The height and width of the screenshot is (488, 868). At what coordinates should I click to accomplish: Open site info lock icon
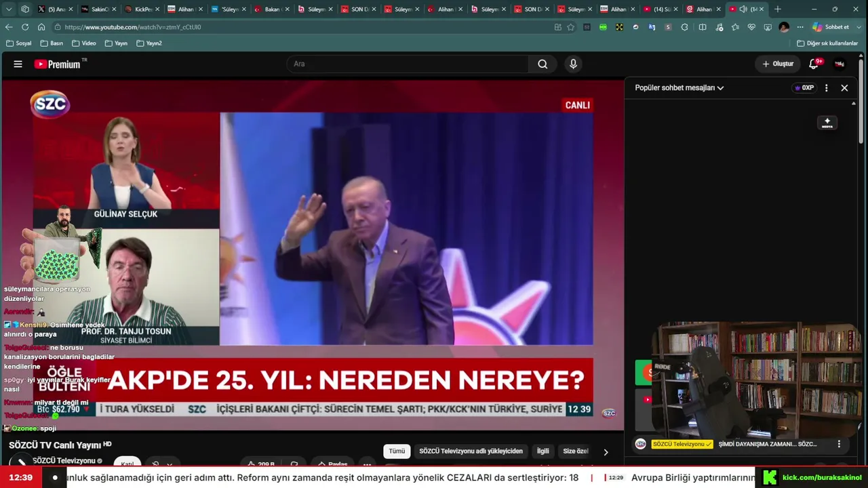(58, 27)
